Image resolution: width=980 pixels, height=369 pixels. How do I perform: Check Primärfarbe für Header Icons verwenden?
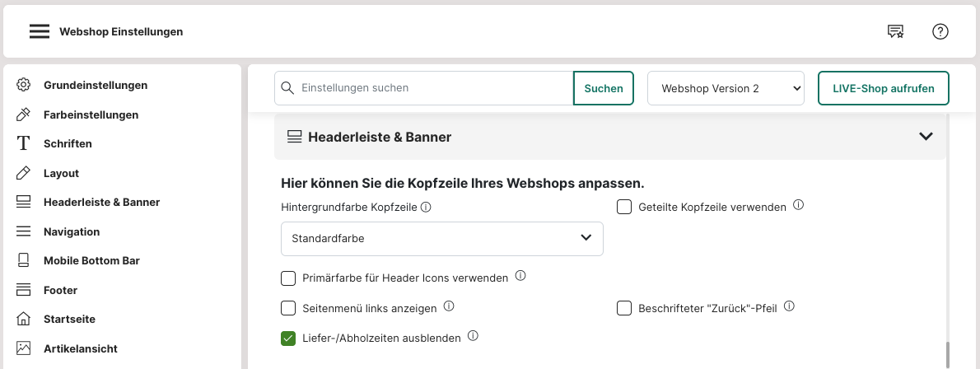[x=288, y=278]
